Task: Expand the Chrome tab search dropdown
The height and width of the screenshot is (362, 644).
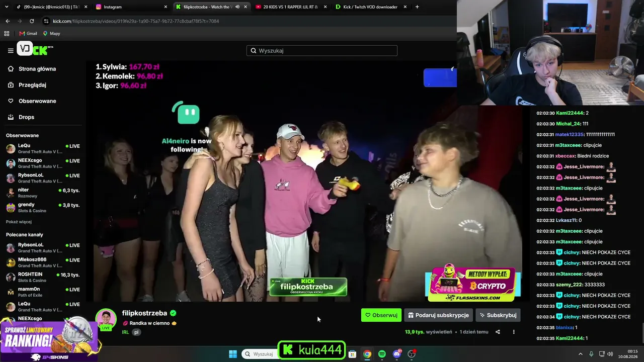Action: [x=7, y=7]
